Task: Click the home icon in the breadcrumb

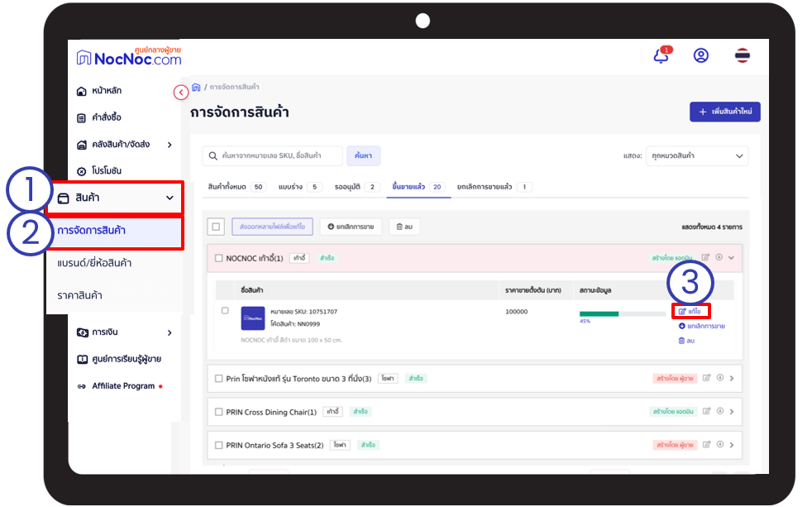Action: 196,87
